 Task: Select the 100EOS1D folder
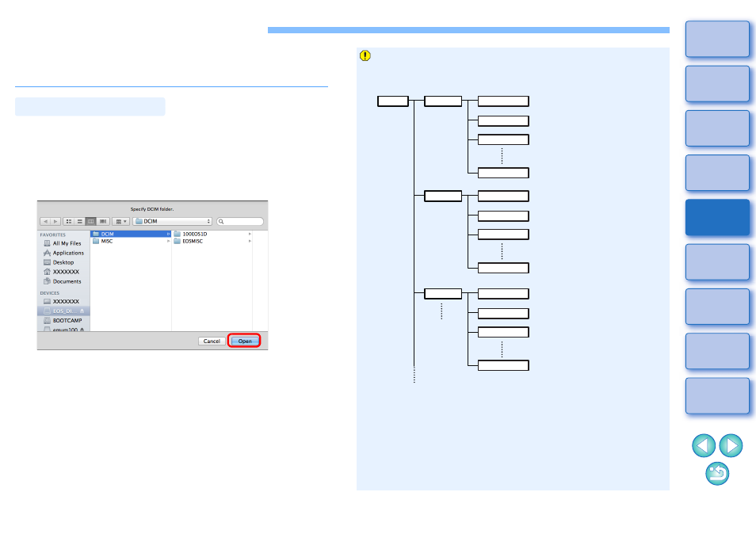[x=212, y=234]
